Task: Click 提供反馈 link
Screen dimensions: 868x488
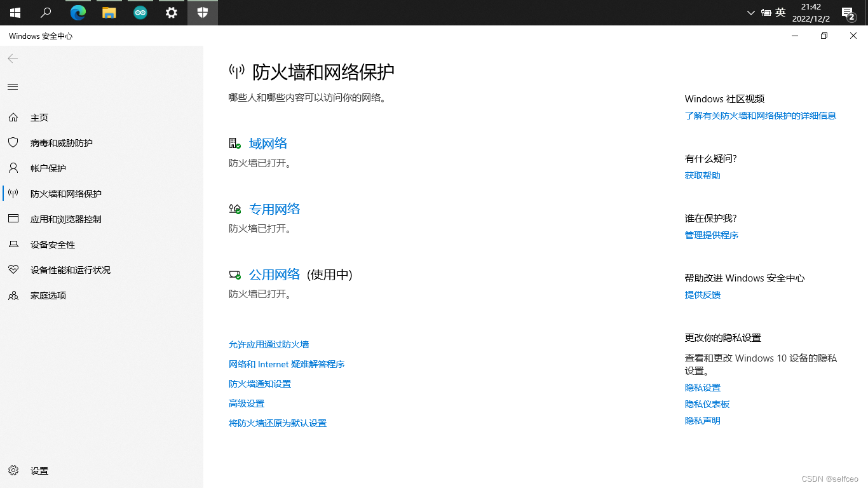Action: pyautogui.click(x=703, y=295)
